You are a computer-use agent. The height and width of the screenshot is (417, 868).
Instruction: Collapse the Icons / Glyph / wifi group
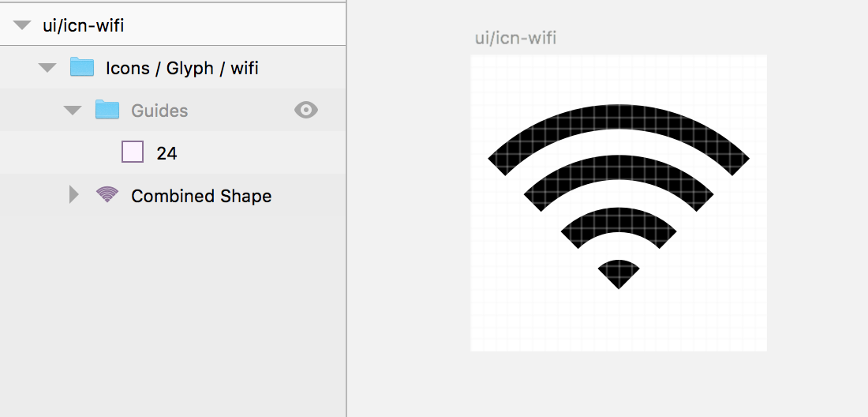pyautogui.click(x=47, y=68)
